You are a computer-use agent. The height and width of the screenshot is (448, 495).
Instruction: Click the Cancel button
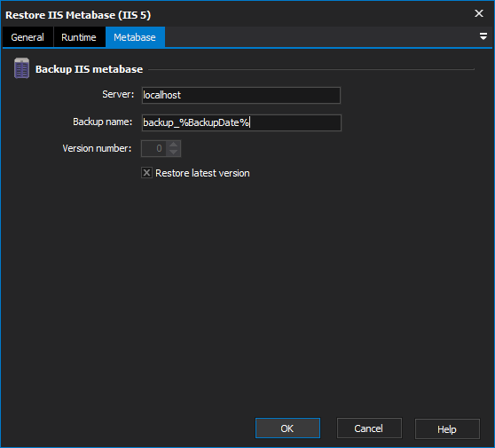pyautogui.click(x=369, y=428)
